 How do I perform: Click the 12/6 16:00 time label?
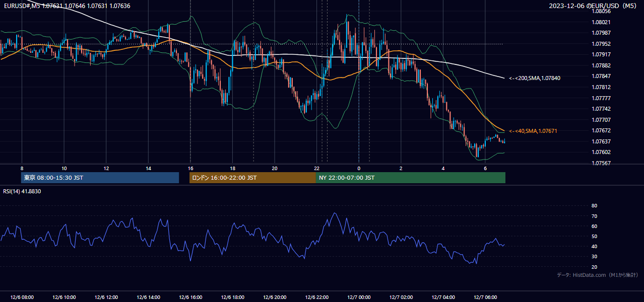[190, 297]
